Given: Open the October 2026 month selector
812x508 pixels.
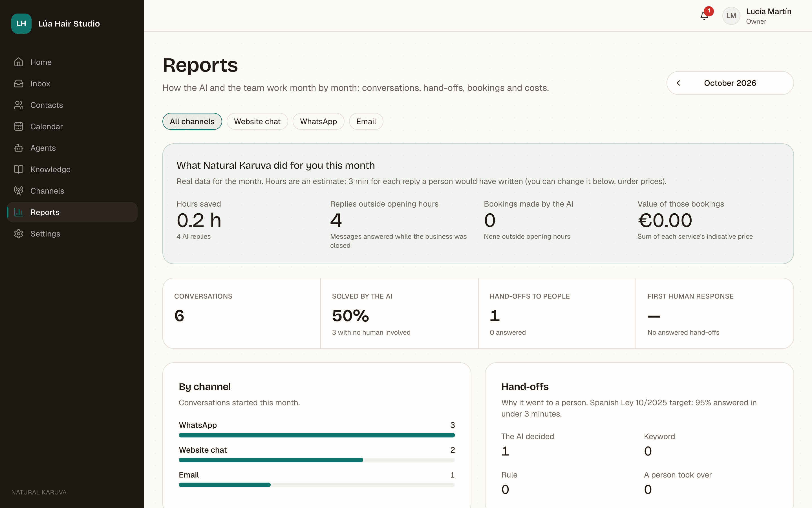Looking at the screenshot, I should [x=730, y=83].
